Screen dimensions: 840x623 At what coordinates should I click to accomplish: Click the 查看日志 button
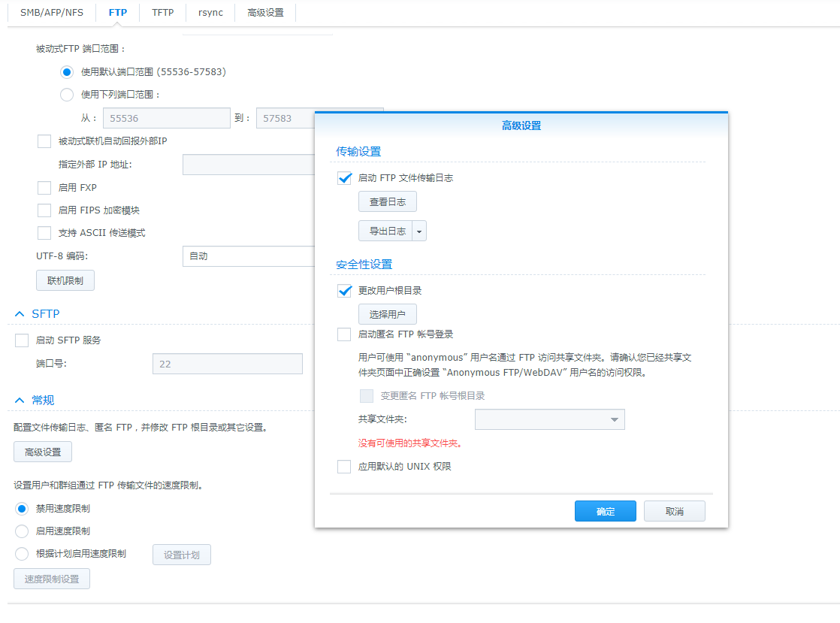tap(388, 202)
